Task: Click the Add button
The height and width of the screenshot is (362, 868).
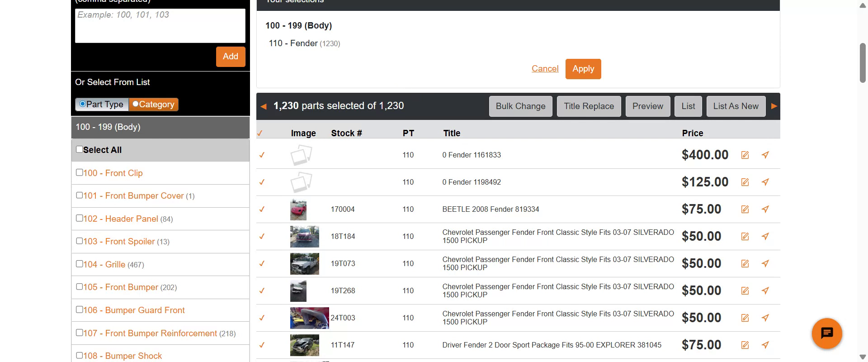Action: [x=231, y=57]
